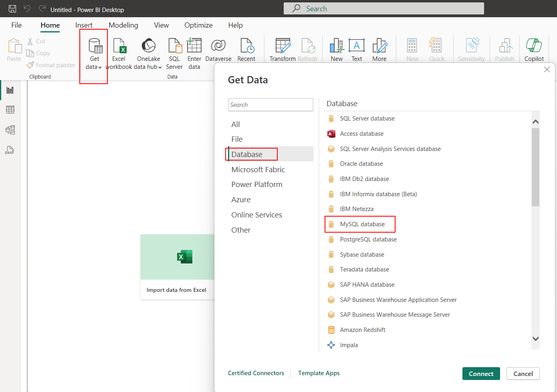Select the Insert ribbon tab
The image size is (557, 392).
tap(84, 25)
